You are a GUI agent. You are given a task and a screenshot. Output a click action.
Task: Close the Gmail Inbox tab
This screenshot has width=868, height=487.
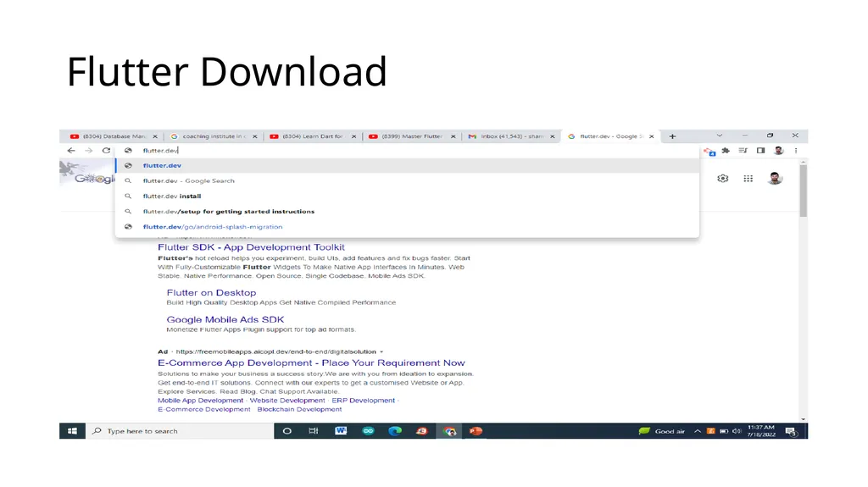[x=553, y=136]
